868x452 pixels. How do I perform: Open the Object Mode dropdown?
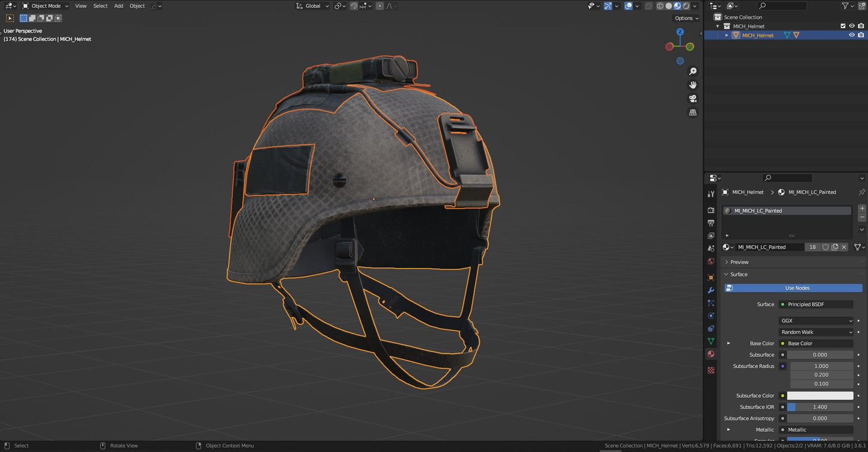(x=45, y=5)
